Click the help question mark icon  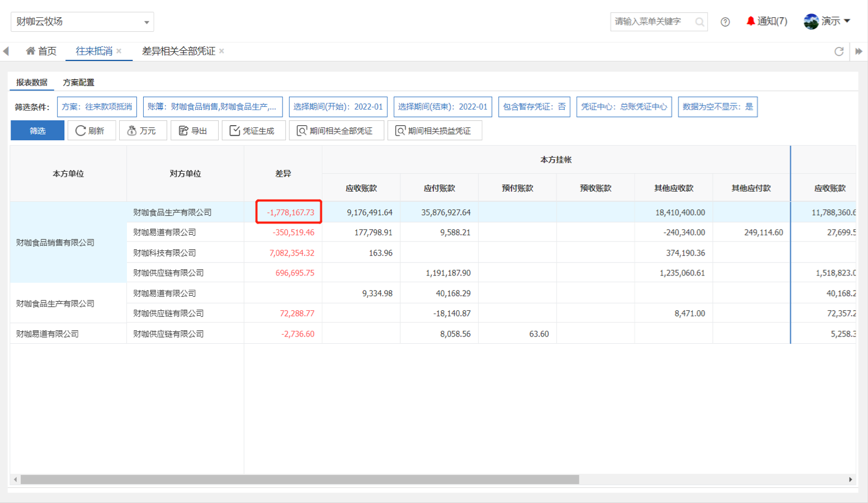coord(725,22)
